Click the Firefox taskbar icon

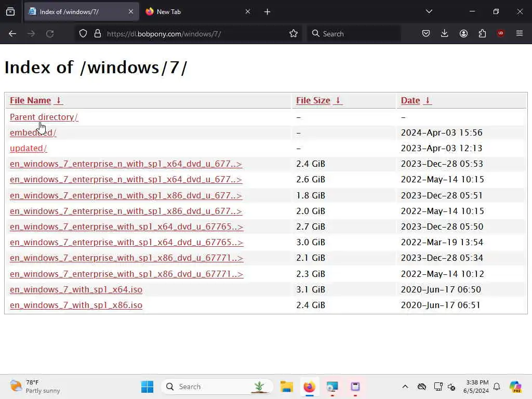coord(309,387)
